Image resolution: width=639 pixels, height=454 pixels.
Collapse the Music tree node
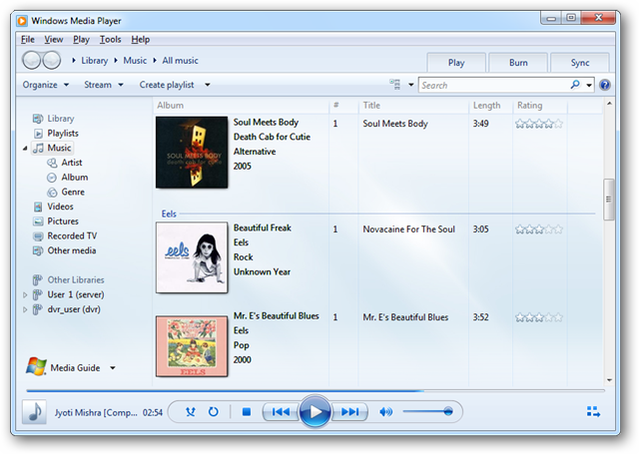click(x=25, y=148)
